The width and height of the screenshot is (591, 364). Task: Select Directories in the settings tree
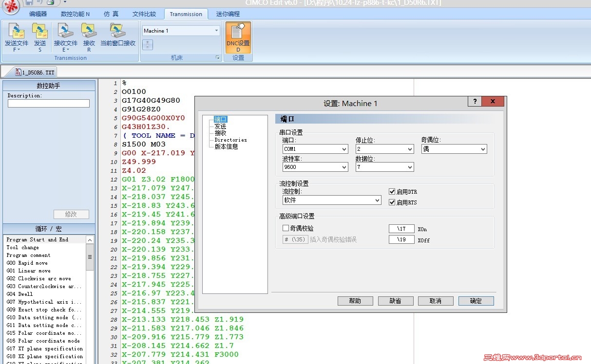tap(230, 140)
